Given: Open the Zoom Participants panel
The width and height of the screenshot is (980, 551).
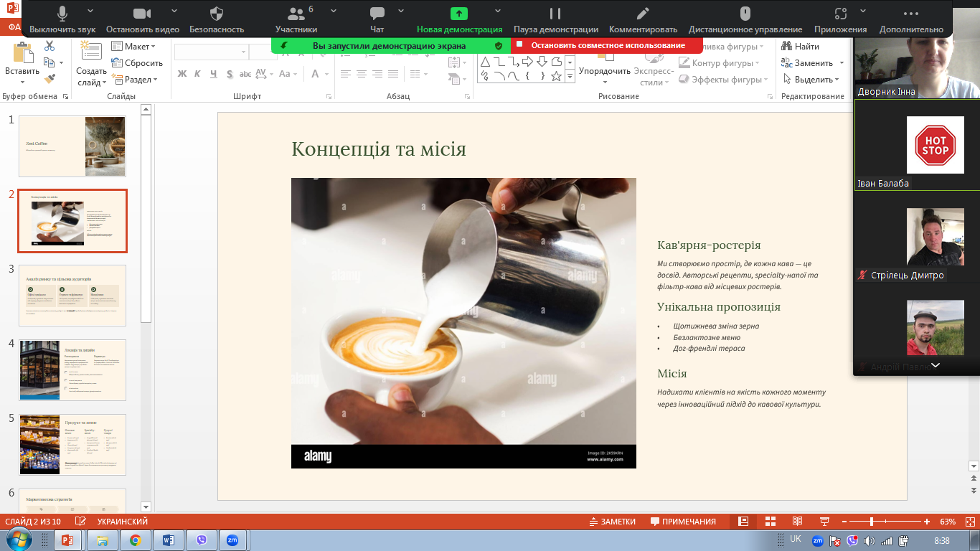Looking at the screenshot, I should point(296,14).
